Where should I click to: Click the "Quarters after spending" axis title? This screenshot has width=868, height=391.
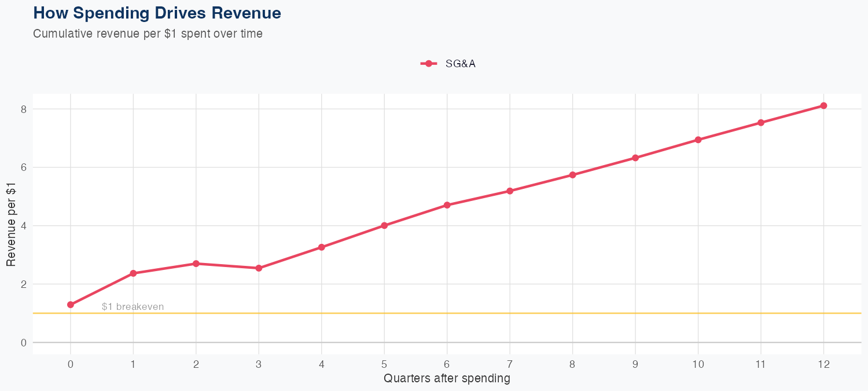coord(447,379)
